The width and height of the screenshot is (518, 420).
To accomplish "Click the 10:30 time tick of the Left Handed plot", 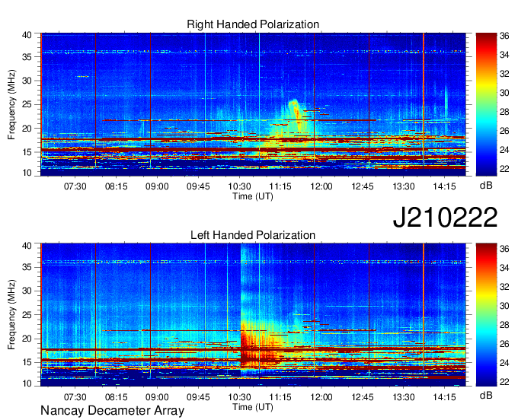I will pyautogui.click(x=239, y=397).
